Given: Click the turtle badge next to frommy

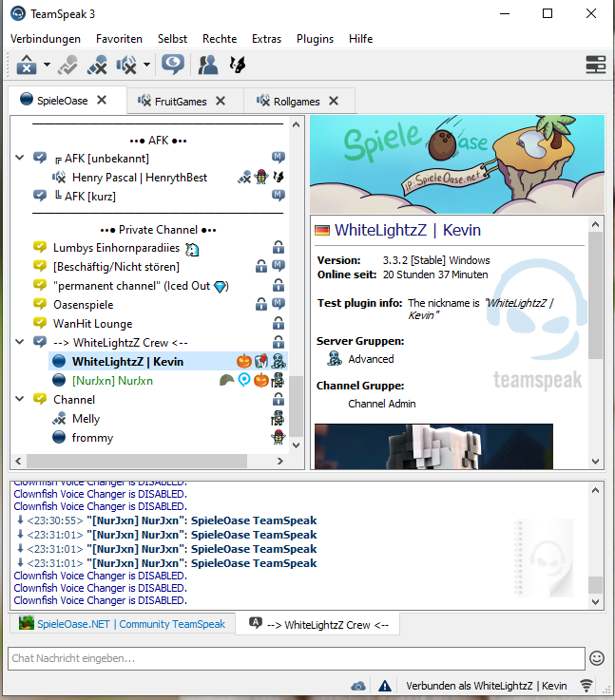Looking at the screenshot, I should click(x=279, y=437).
